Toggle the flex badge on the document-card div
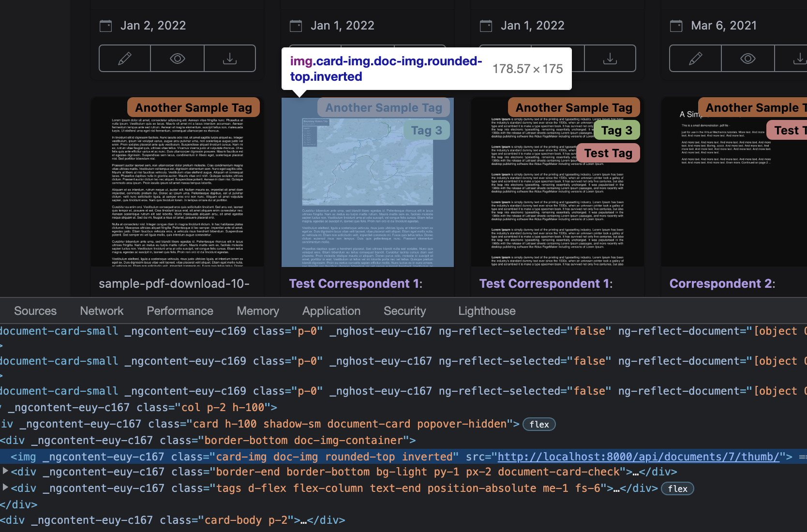Screen dimensions: 807x532 pos(538,424)
